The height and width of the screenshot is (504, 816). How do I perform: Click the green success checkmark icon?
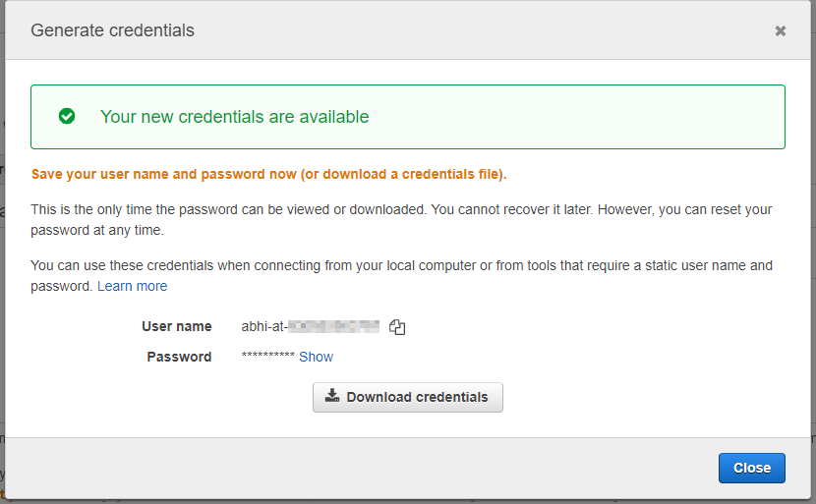[x=67, y=116]
